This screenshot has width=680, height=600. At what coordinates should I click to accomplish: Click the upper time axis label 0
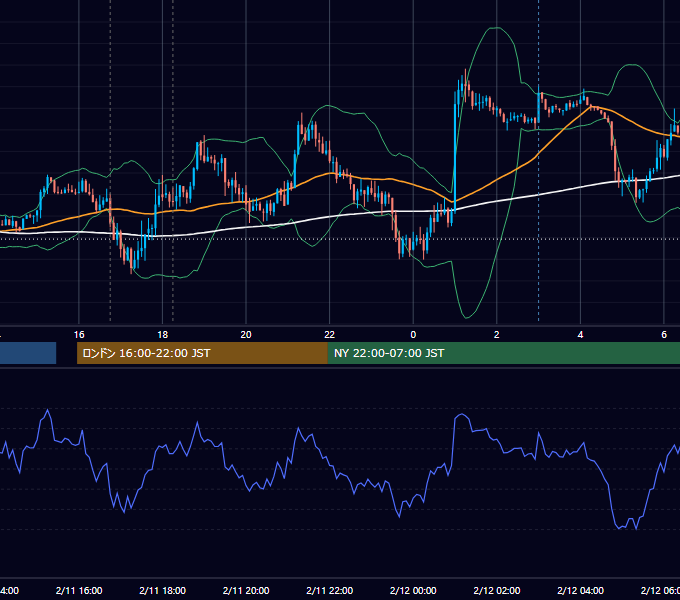coord(413,335)
